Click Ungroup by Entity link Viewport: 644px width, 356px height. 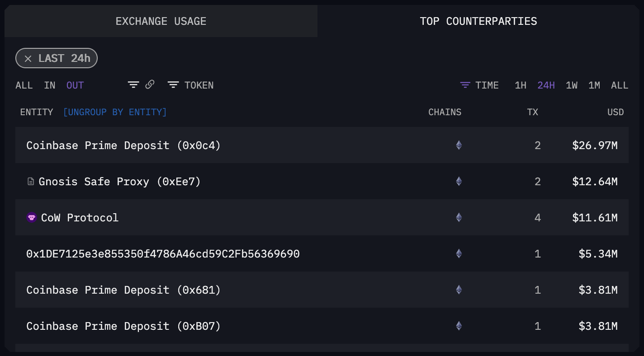tap(115, 112)
